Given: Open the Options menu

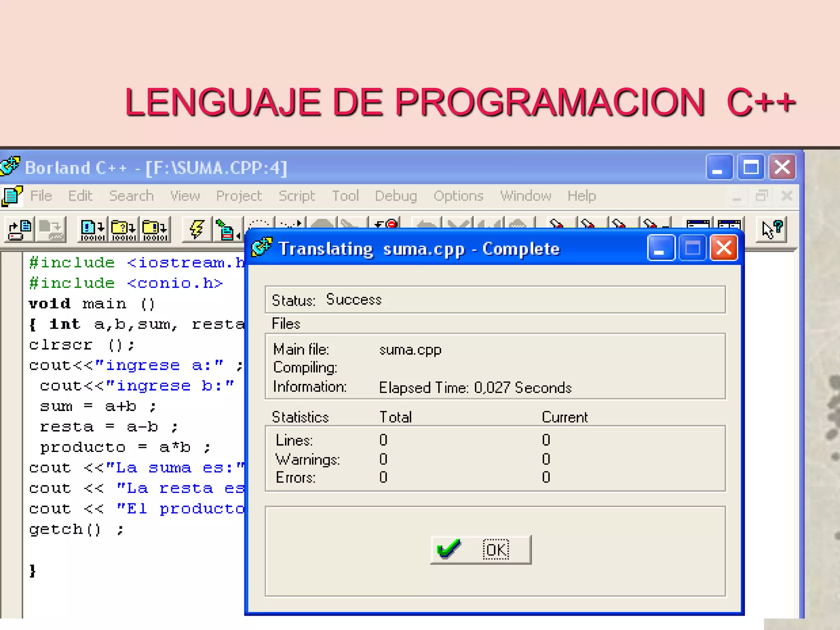Looking at the screenshot, I should point(459,196).
